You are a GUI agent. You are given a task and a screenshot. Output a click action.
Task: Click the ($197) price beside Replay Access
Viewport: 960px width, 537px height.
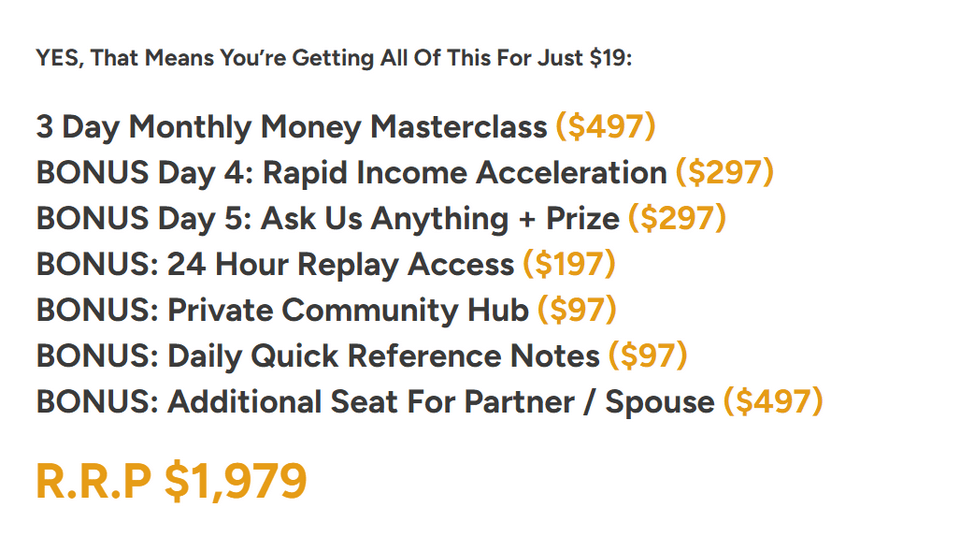569,265
